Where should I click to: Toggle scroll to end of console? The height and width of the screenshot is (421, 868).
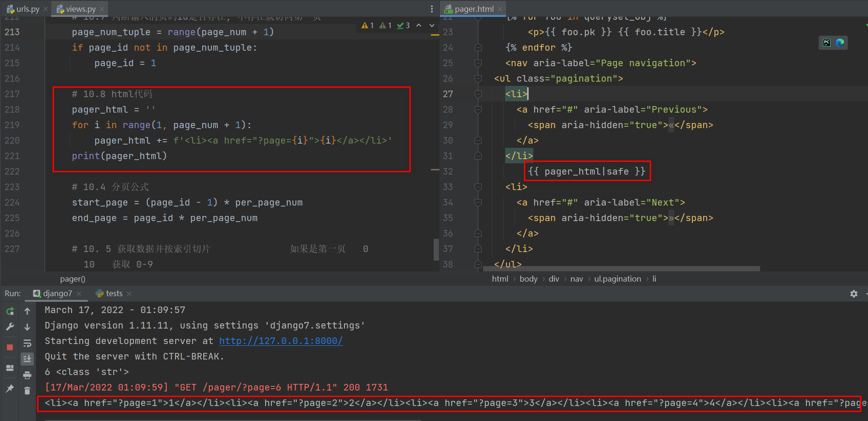point(27,359)
